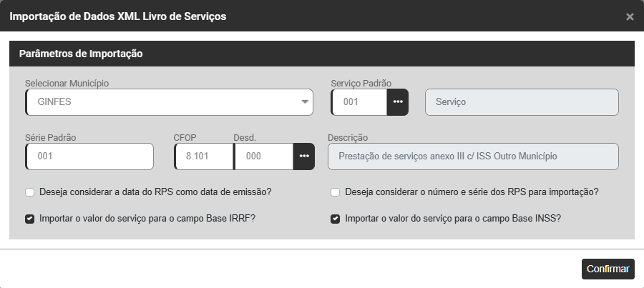Click the Base INSS checkbox label text
This screenshot has height=288, width=644.
(452, 219)
